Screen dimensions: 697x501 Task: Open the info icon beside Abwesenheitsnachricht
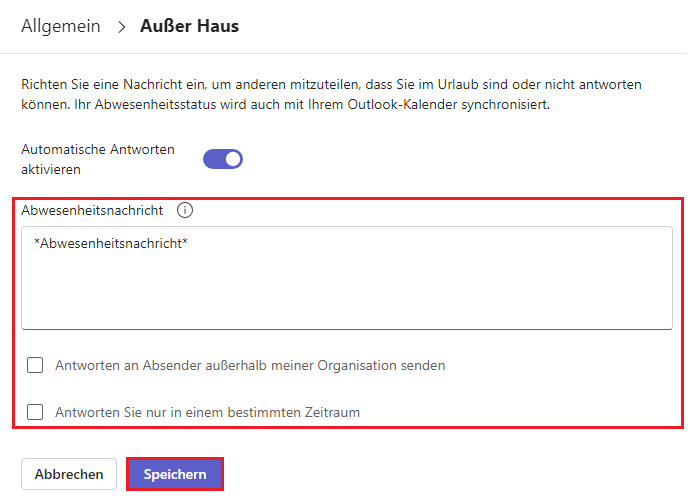coord(184,211)
